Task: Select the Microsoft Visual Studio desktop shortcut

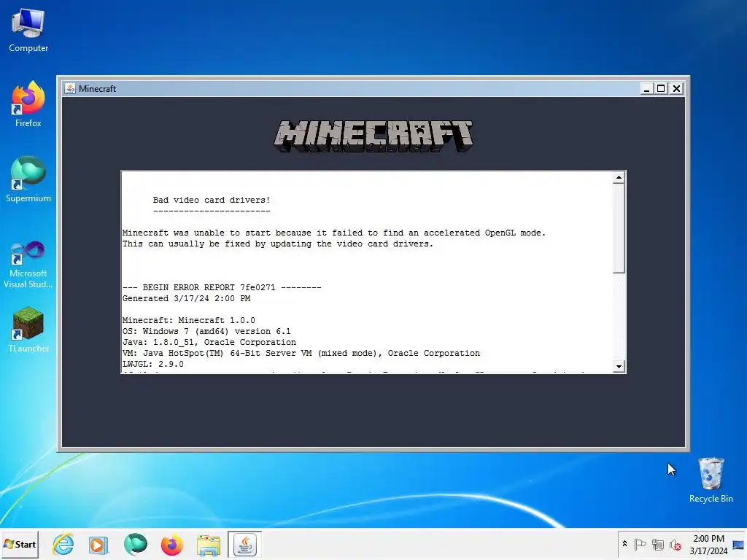Action: pyautogui.click(x=28, y=265)
